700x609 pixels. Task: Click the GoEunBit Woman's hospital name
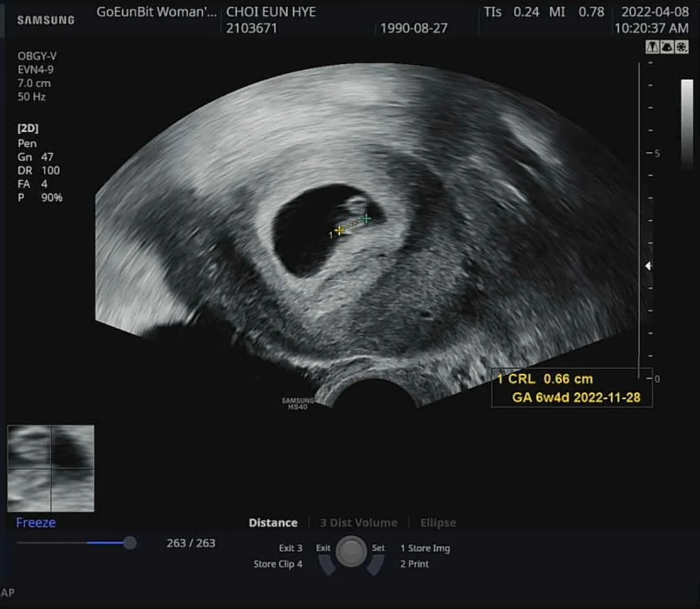coord(157,12)
